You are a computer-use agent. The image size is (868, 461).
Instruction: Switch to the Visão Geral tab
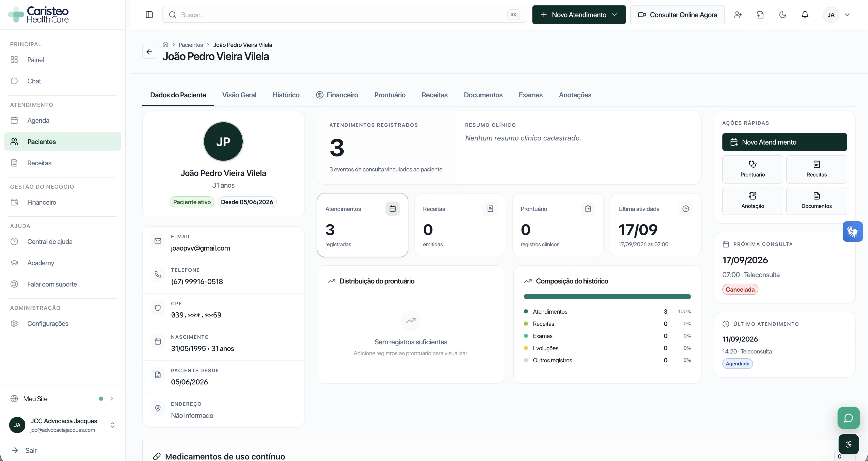point(239,95)
